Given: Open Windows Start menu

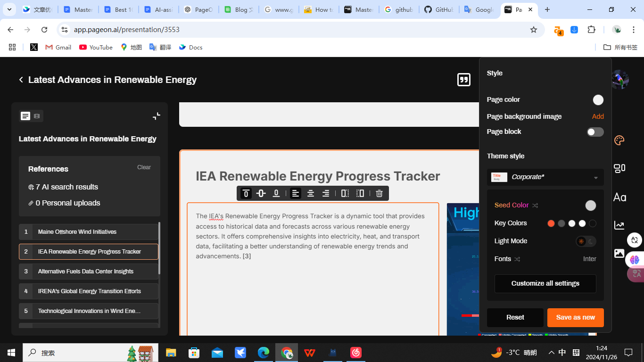Looking at the screenshot, I should [x=11, y=353].
